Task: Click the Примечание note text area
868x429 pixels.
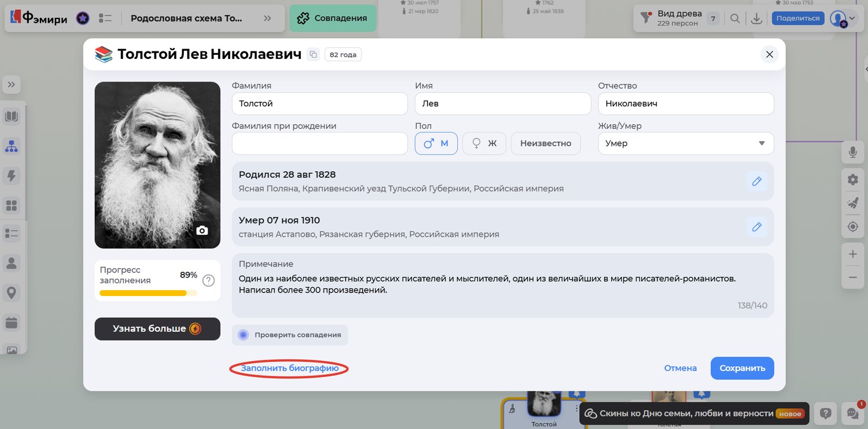Action: click(503, 285)
